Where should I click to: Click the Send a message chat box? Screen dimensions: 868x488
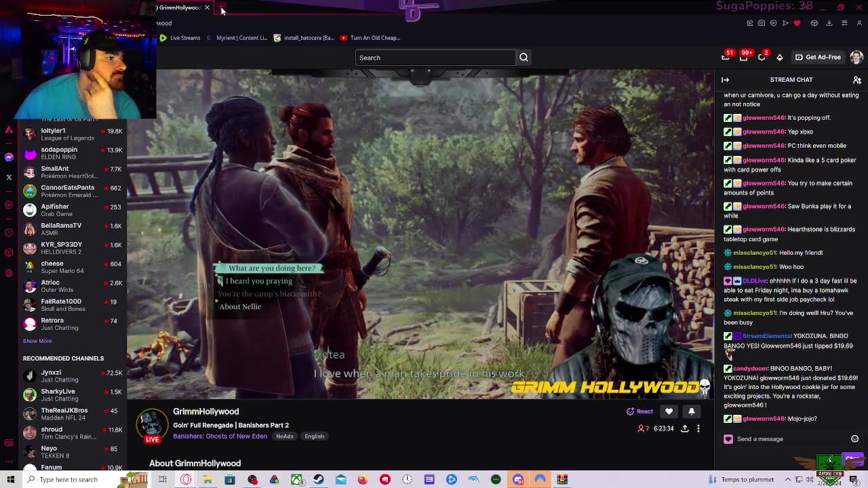[x=791, y=439]
